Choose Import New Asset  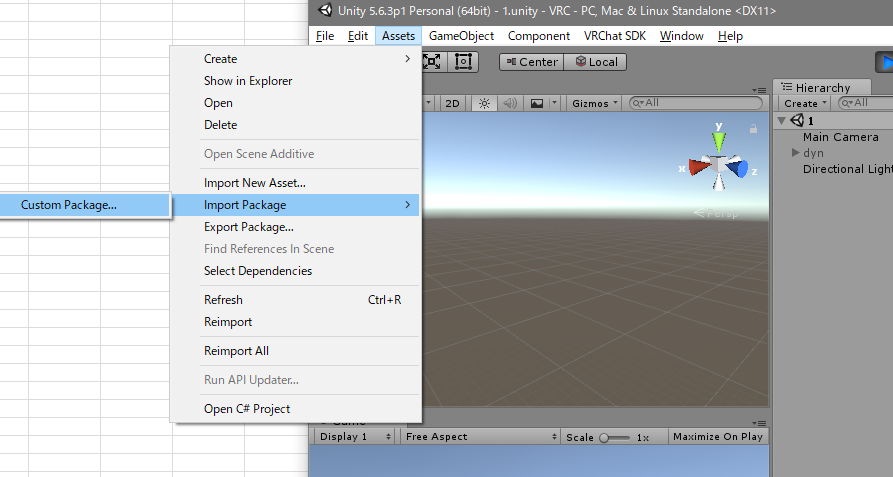point(296,183)
